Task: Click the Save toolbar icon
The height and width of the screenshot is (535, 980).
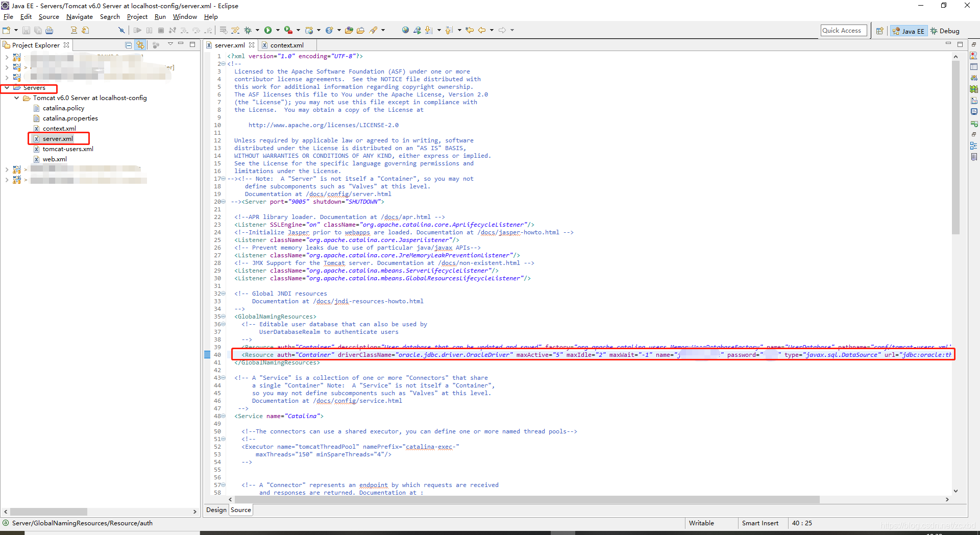Action: 26,30
